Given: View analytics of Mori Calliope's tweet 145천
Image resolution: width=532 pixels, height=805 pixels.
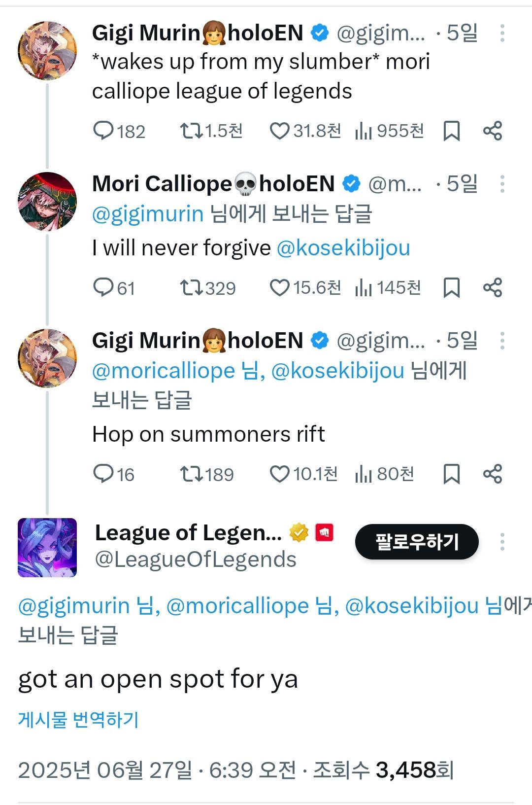Looking at the screenshot, I should 363,287.
